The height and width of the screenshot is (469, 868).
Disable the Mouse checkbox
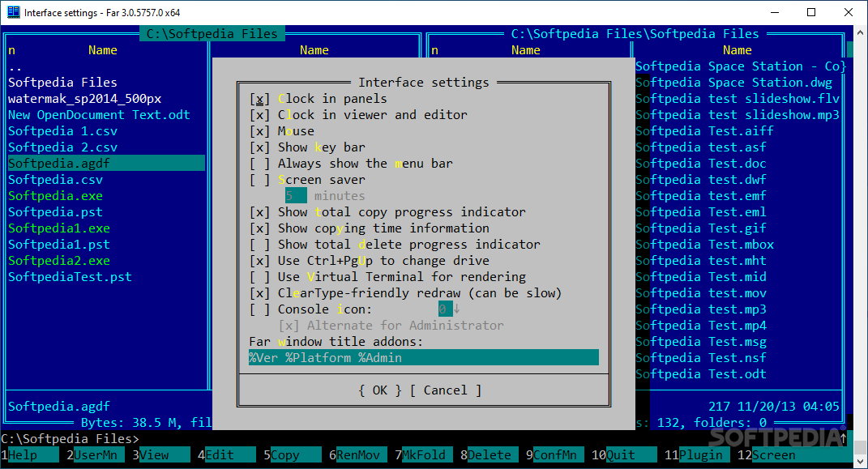click(x=259, y=131)
